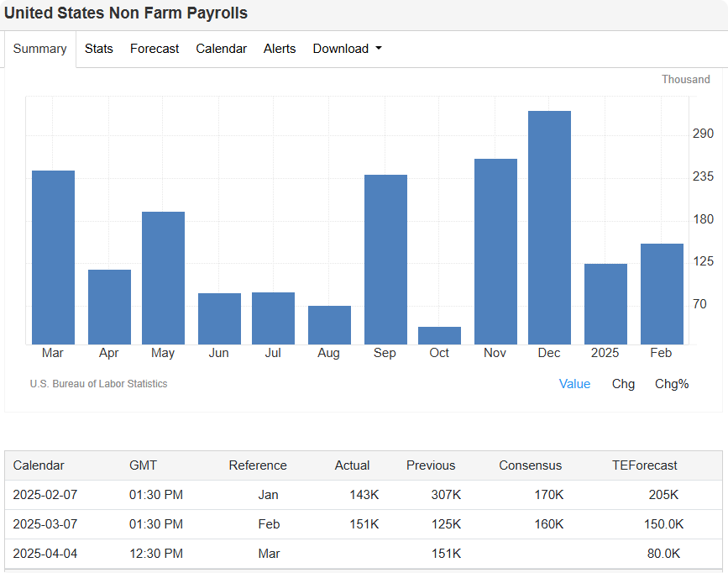Switch chart to Chg% view
The image size is (728, 573).
click(x=672, y=384)
